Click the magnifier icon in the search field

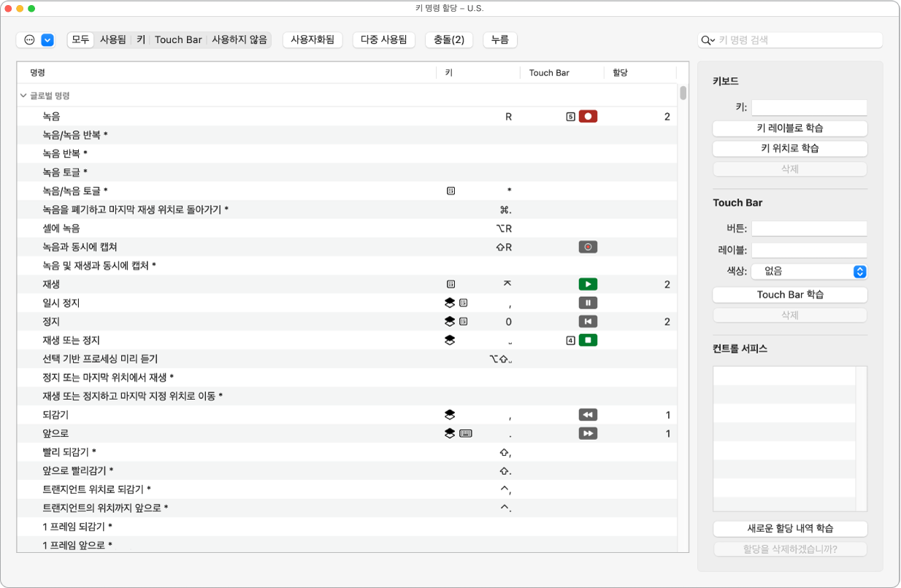(707, 41)
